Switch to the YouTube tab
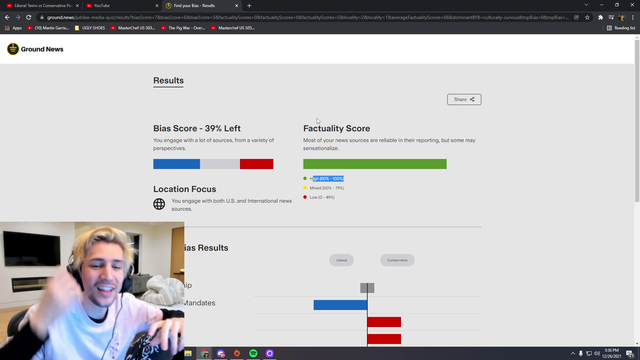 122,6
